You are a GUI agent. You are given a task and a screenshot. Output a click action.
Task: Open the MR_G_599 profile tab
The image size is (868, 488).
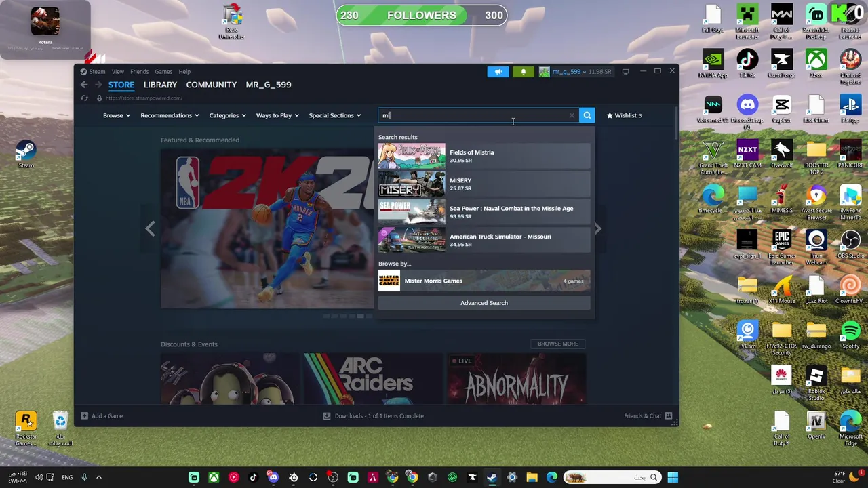(x=269, y=85)
